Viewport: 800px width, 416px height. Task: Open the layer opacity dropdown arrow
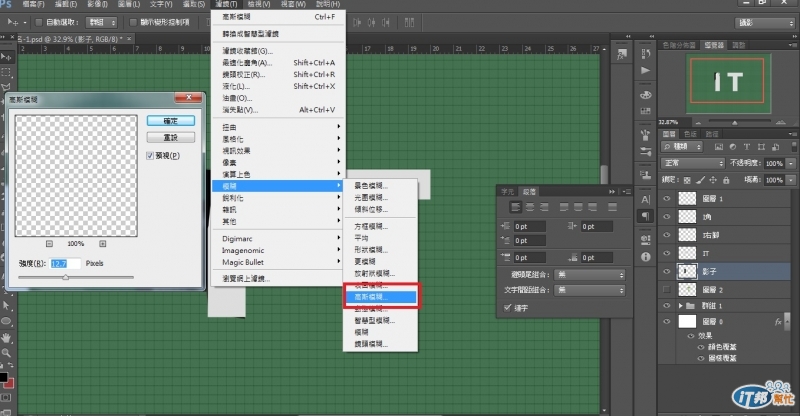pos(791,163)
